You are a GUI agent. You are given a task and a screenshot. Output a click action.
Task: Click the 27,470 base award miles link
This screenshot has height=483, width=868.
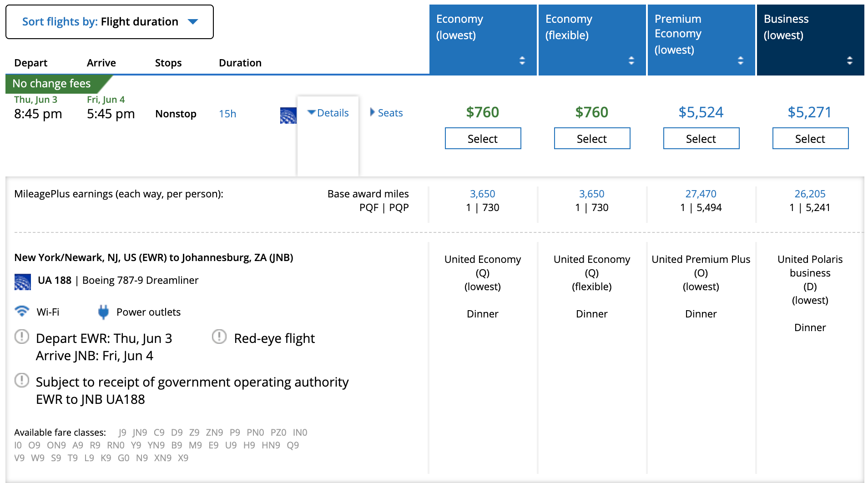point(701,194)
